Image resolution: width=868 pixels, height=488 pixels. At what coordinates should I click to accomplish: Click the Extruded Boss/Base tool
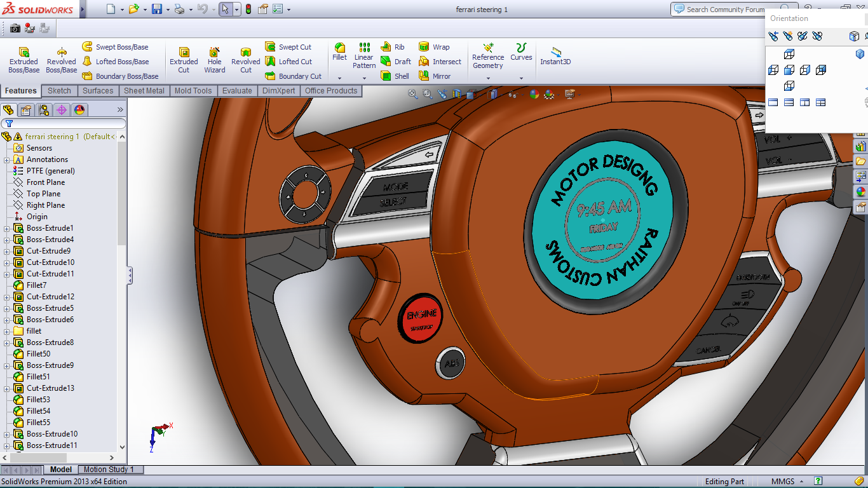[x=24, y=60]
